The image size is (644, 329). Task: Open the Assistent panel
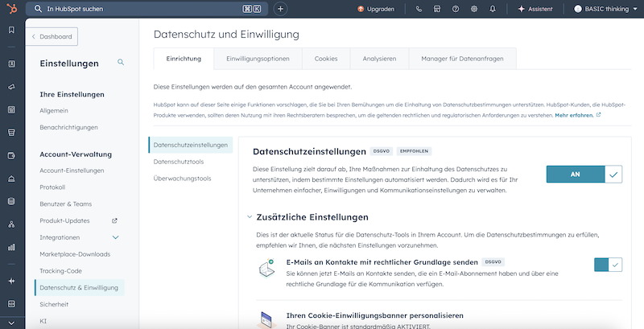click(x=535, y=9)
